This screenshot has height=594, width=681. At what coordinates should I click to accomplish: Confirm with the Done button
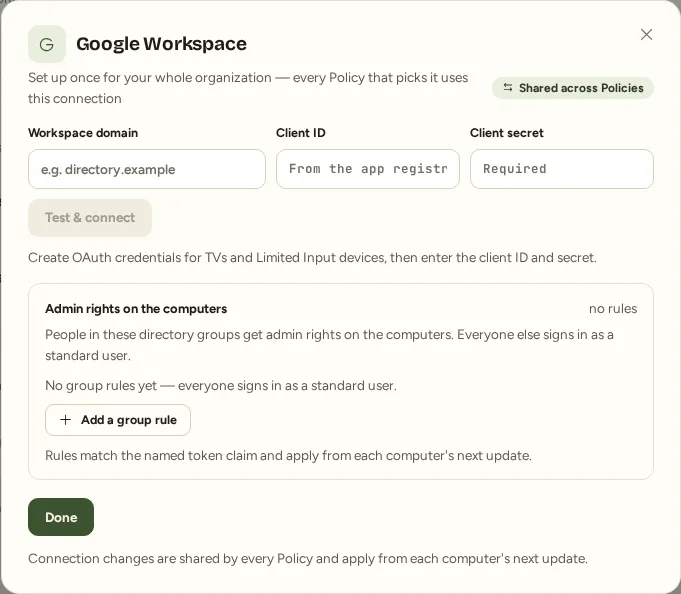coord(61,517)
